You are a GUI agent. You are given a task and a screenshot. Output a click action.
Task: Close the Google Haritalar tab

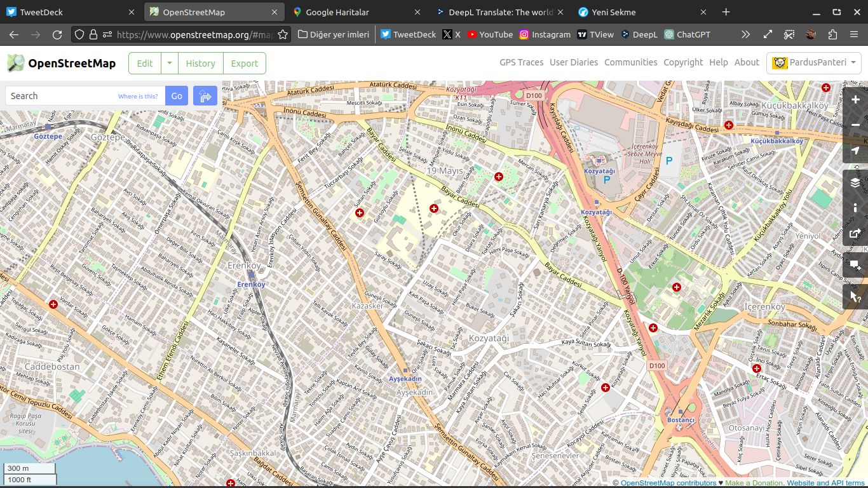click(417, 12)
